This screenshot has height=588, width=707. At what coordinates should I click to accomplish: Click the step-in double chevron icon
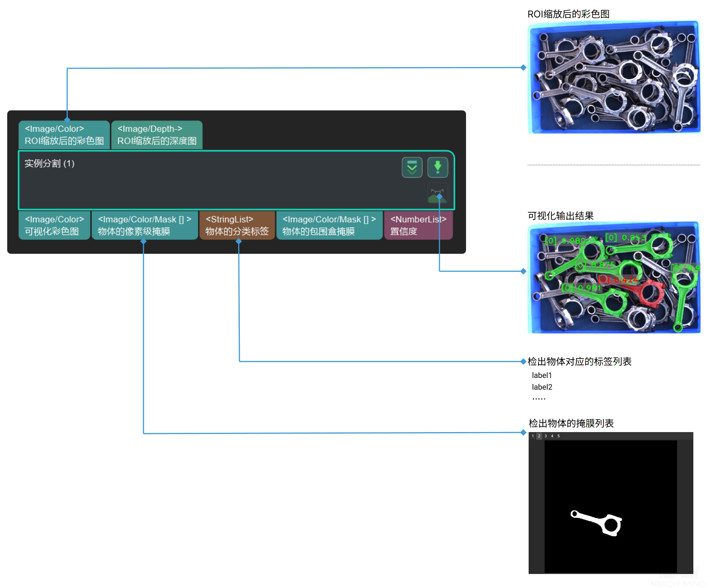412,167
